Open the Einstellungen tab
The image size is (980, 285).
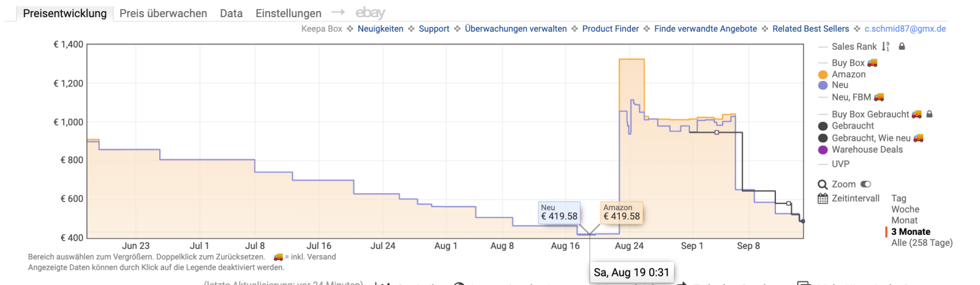pyautogui.click(x=288, y=13)
